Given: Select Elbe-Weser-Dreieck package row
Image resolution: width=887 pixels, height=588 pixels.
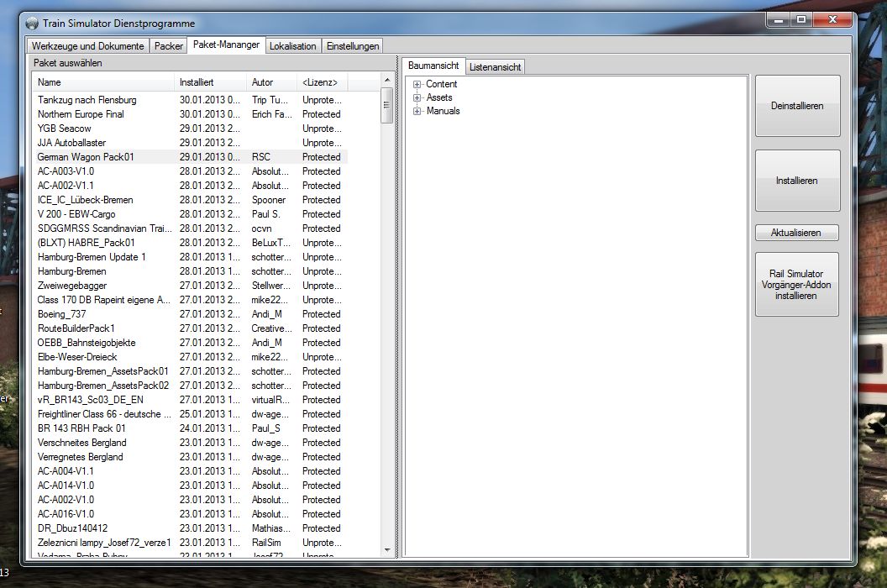Looking at the screenshot, I should [x=190, y=357].
